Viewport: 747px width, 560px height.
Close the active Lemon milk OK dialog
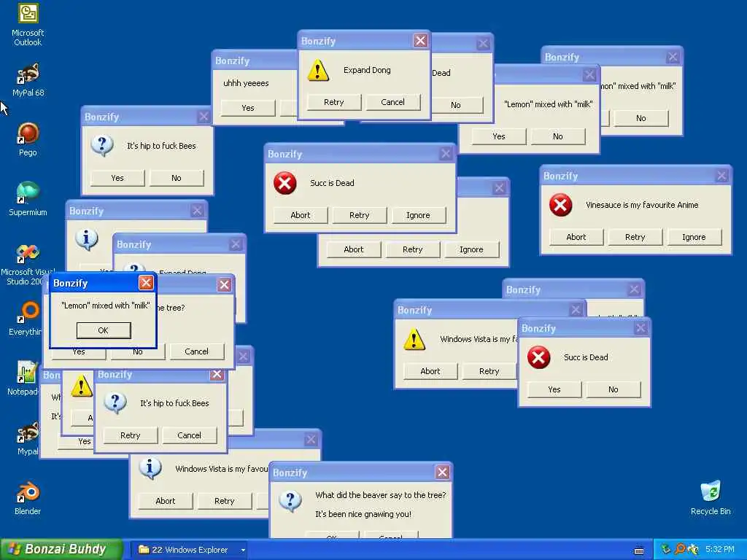pos(146,283)
